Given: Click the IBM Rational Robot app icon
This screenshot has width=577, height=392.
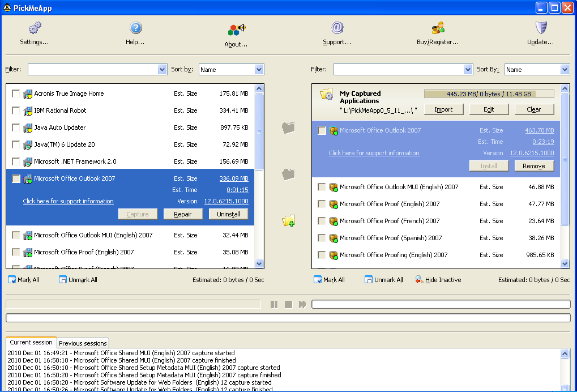Looking at the screenshot, I should coord(28,111).
